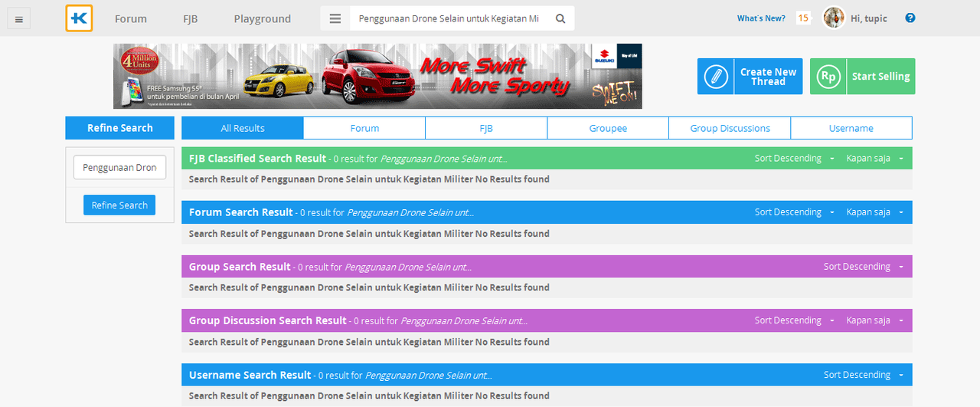Screen dimensions: 980x407
Task: Open Kapan saja in FJB Classified section
Action: click(x=874, y=159)
